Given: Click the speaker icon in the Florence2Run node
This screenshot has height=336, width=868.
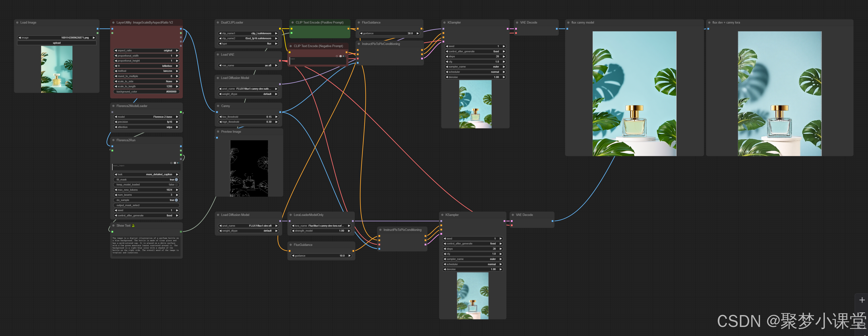Looking at the screenshot, I should pyautogui.click(x=178, y=163).
